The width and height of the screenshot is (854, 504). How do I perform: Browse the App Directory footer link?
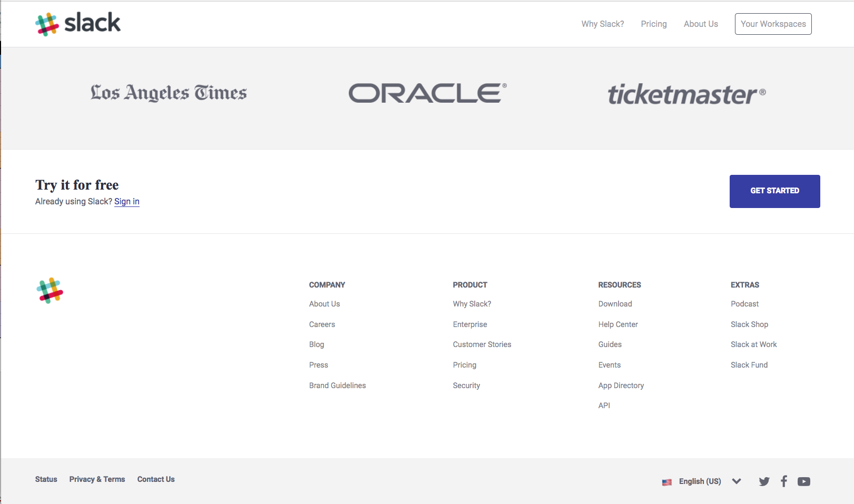(621, 386)
